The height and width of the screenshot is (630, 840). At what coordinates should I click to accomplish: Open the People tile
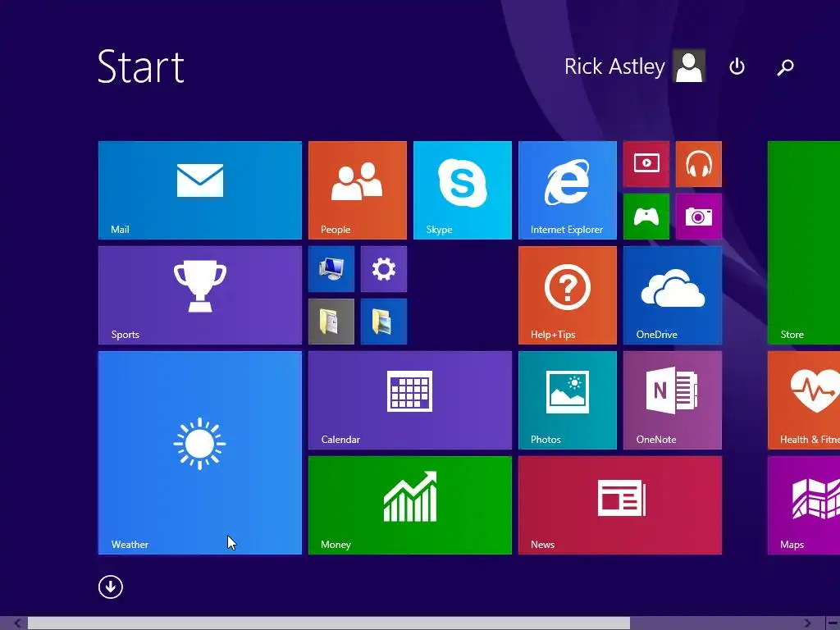[x=358, y=190]
